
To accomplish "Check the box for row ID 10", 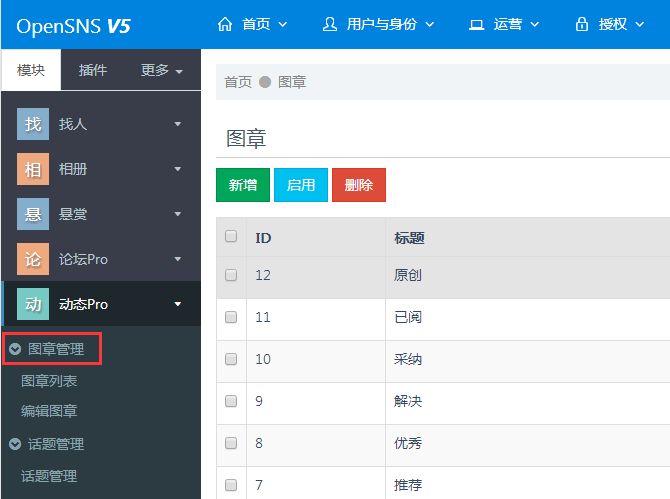I will click(231, 359).
